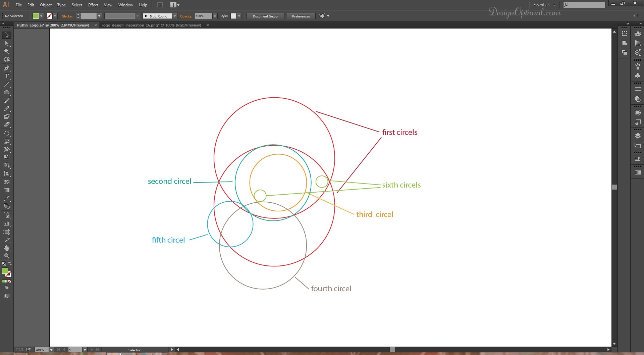Open the Layers panel
The height and width of the screenshot is (355, 644).
coord(638,136)
